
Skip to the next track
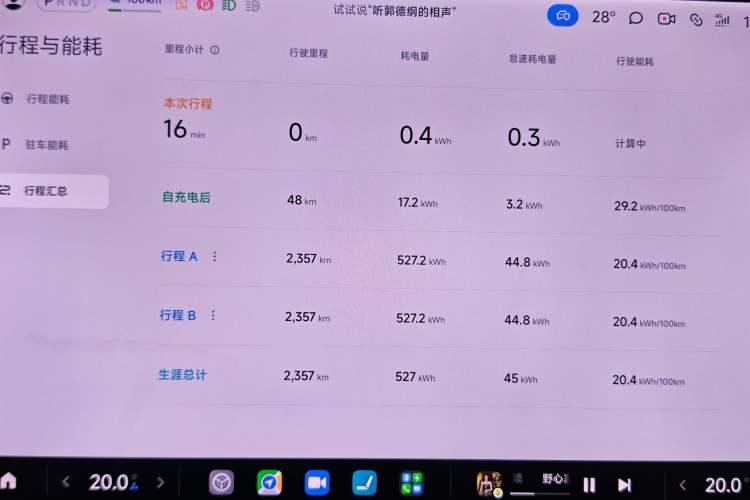(624, 485)
